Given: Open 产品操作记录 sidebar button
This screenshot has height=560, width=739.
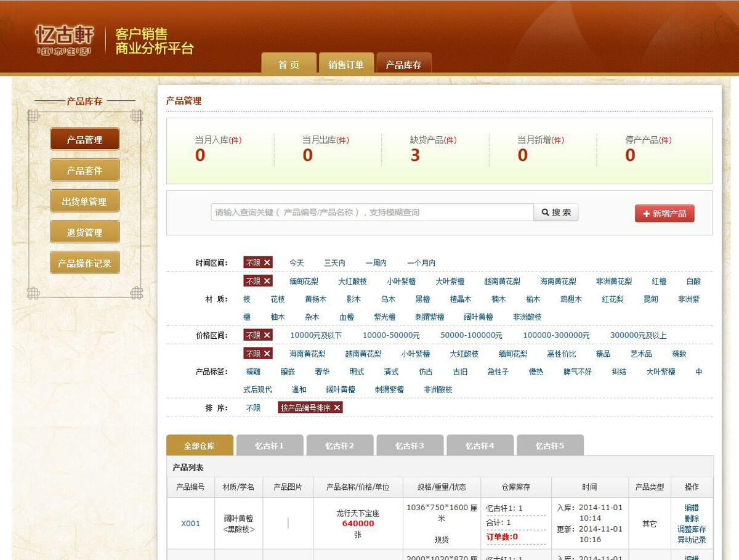Looking at the screenshot, I should (84, 263).
